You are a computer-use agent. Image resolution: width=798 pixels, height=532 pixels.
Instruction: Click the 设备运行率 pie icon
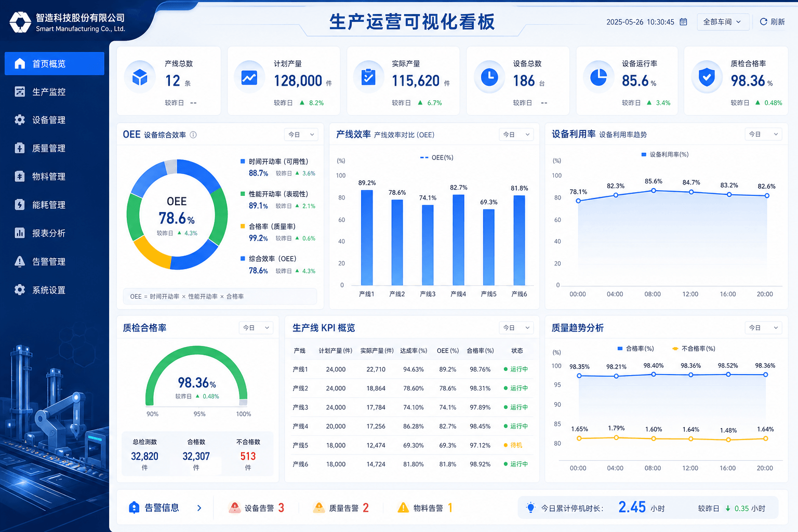pyautogui.click(x=598, y=77)
